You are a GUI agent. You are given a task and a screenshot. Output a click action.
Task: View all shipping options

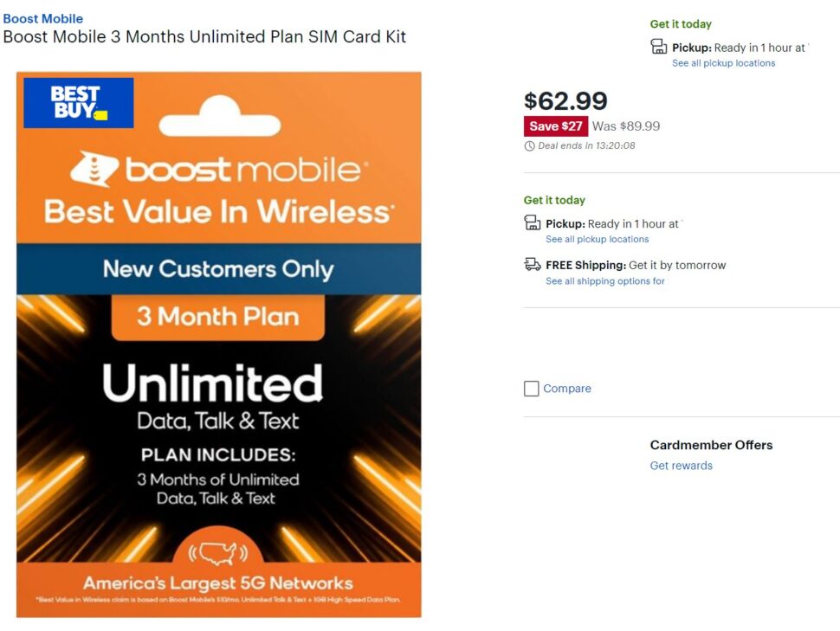[604, 280]
